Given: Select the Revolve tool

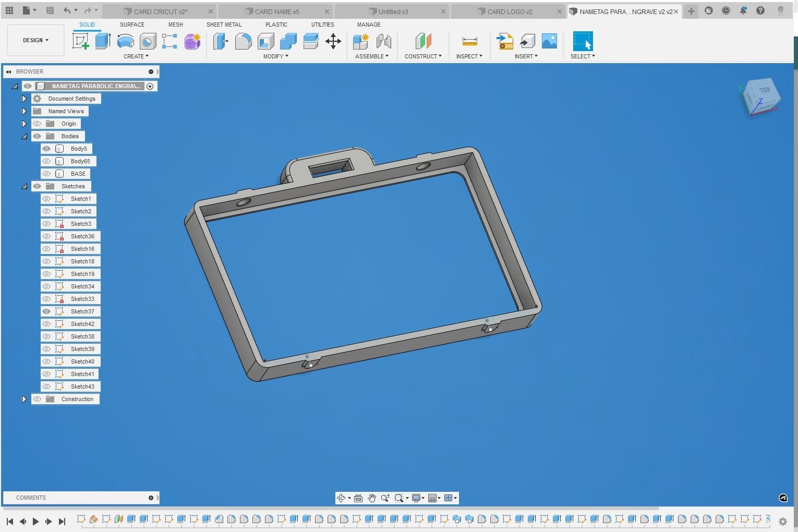Looking at the screenshot, I should coord(125,41).
